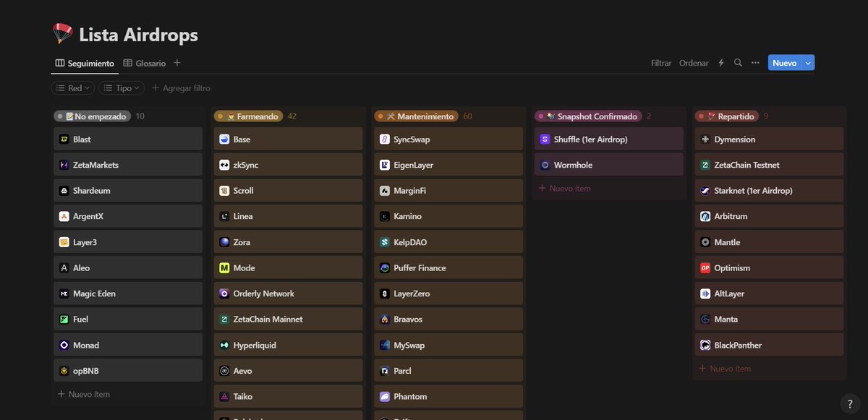
Task: Open the Blast card icon
Action: [64, 140]
